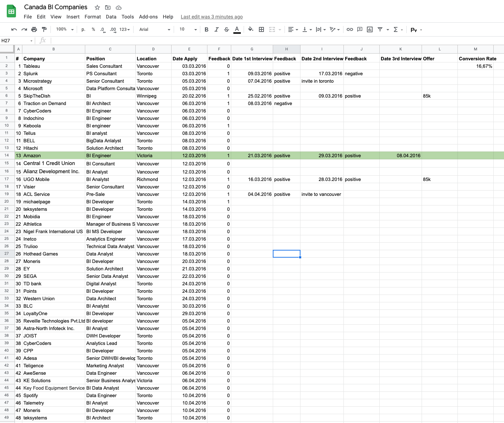Open the Help menu

tap(168, 17)
